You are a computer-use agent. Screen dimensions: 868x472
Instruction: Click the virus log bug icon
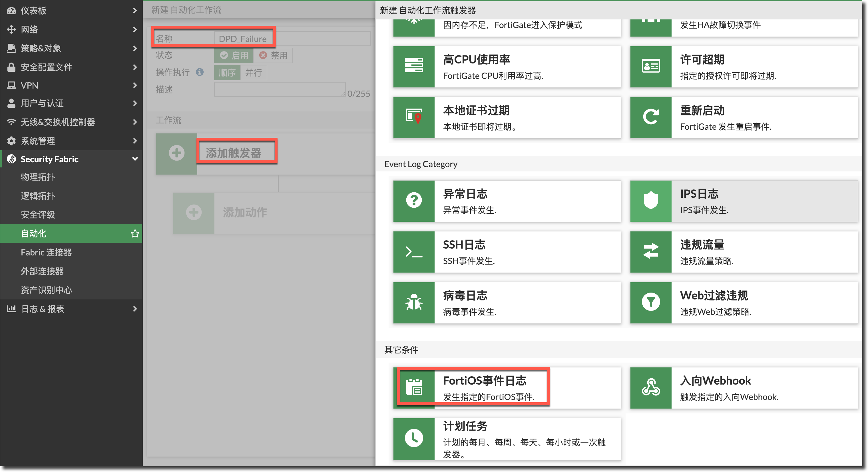tap(413, 302)
